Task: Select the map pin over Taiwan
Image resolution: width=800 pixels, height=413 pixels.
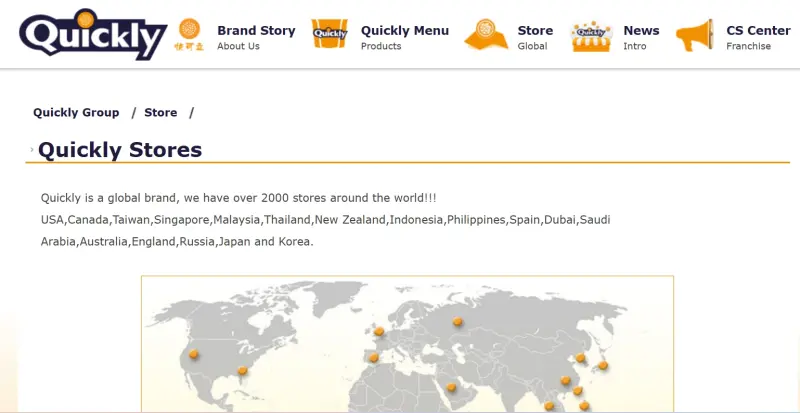Action: coord(578,390)
